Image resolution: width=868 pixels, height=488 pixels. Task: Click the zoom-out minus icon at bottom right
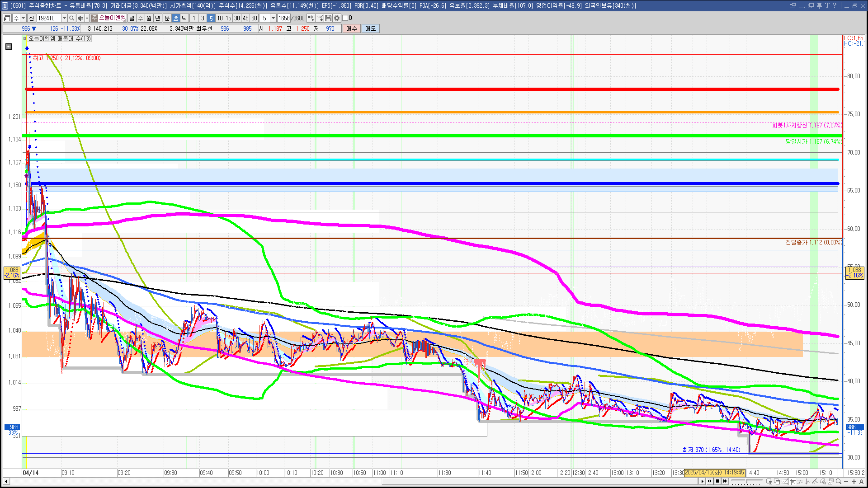[x=846, y=482]
